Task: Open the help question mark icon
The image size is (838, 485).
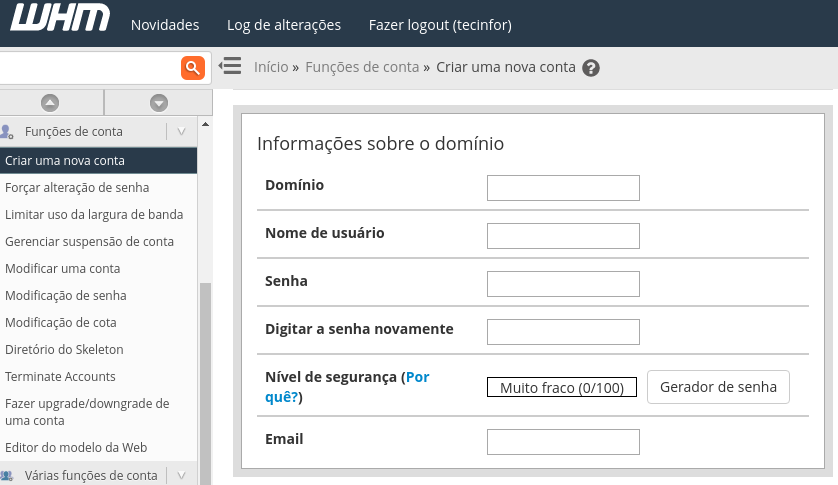Action: (x=591, y=68)
